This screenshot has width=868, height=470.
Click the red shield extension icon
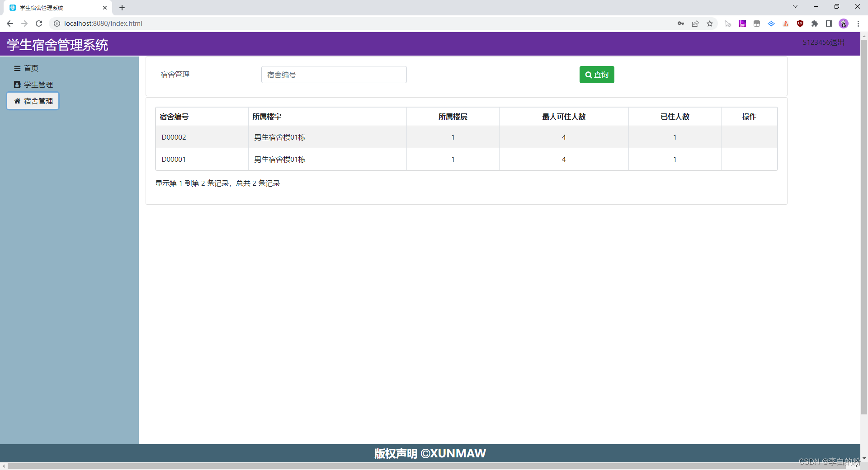tap(800, 23)
